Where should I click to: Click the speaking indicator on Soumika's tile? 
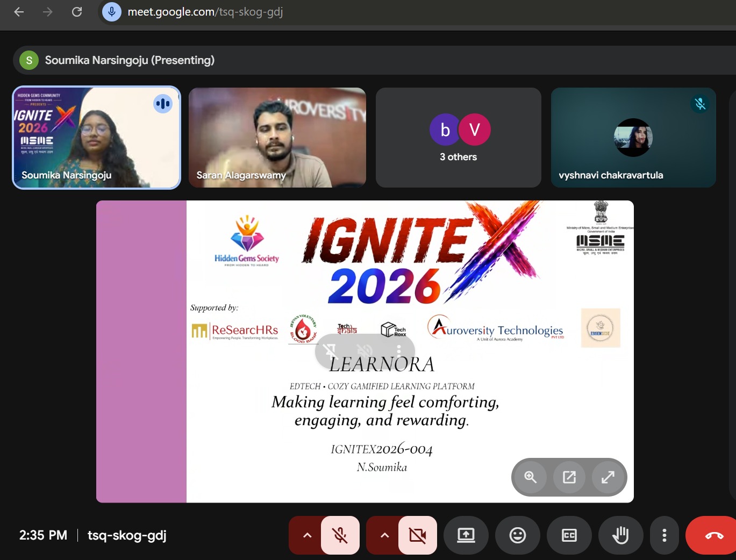[163, 104]
